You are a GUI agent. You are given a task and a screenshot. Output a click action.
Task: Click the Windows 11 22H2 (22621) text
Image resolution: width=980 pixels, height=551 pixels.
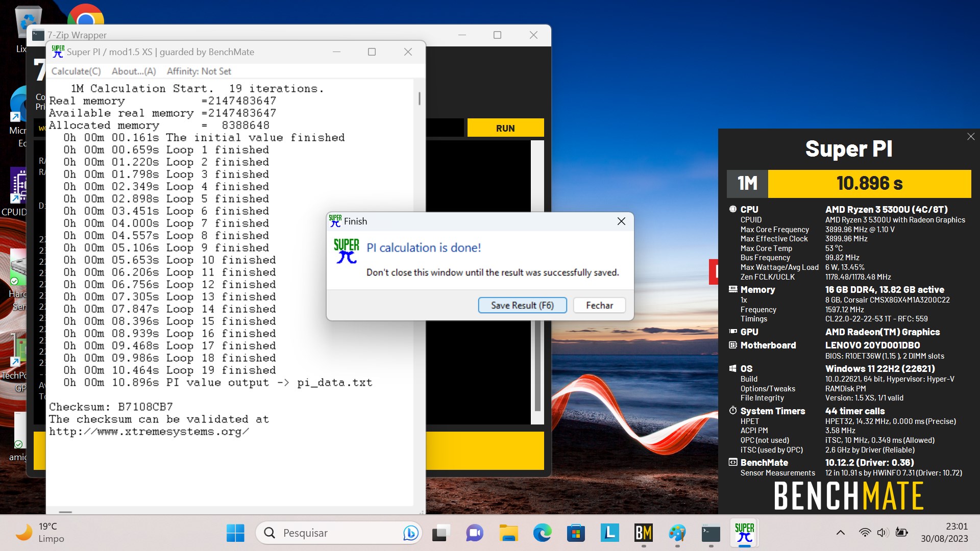click(880, 368)
